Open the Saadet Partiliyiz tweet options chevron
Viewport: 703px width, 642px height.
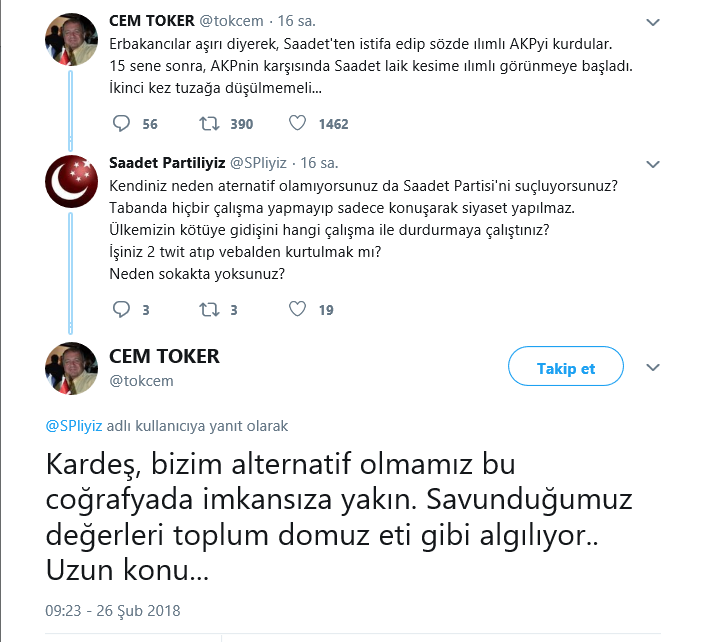pos(653,163)
